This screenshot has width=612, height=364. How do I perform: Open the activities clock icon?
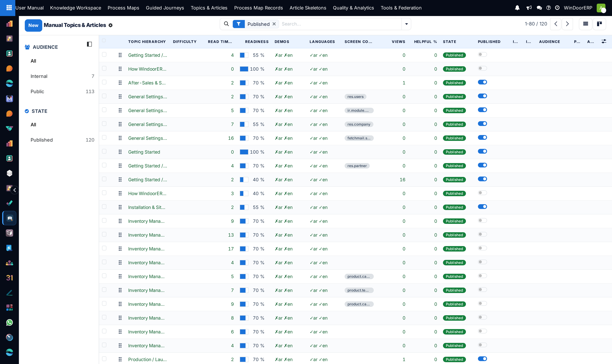(x=557, y=8)
